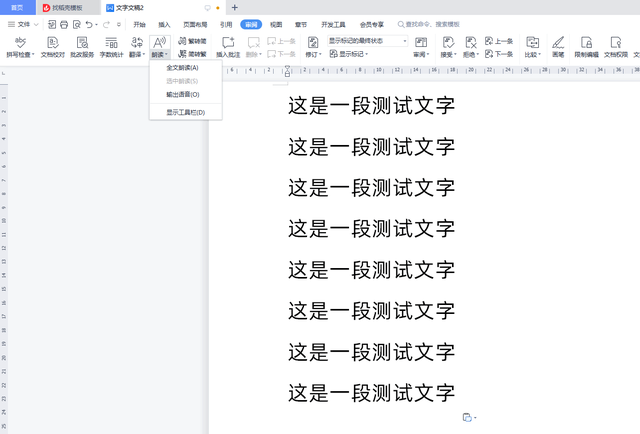This screenshot has height=434, width=640.
Task: Click the indent marker on horizontal ruler
Action: (x=287, y=71)
